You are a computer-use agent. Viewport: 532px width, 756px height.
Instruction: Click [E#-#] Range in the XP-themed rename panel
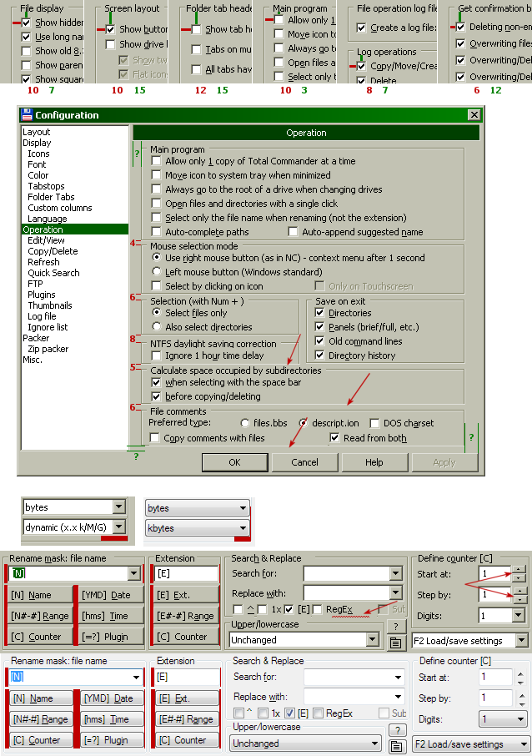187,719
